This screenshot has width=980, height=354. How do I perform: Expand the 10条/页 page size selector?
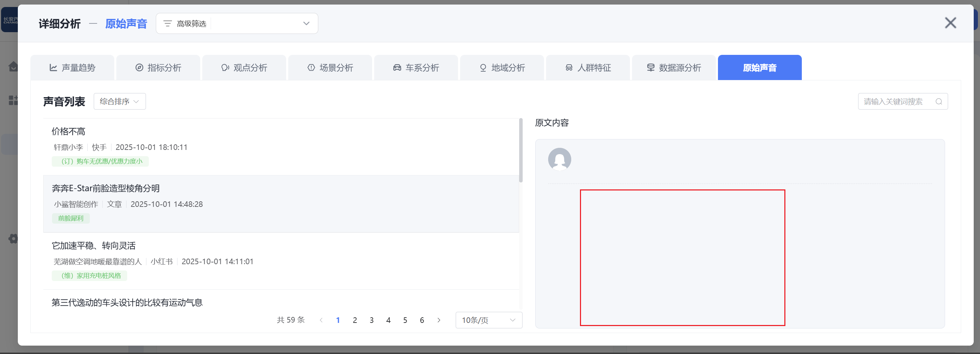pyautogui.click(x=488, y=320)
